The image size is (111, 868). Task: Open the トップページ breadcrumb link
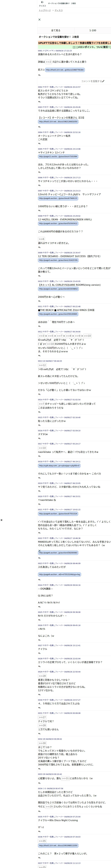pos(45,10)
